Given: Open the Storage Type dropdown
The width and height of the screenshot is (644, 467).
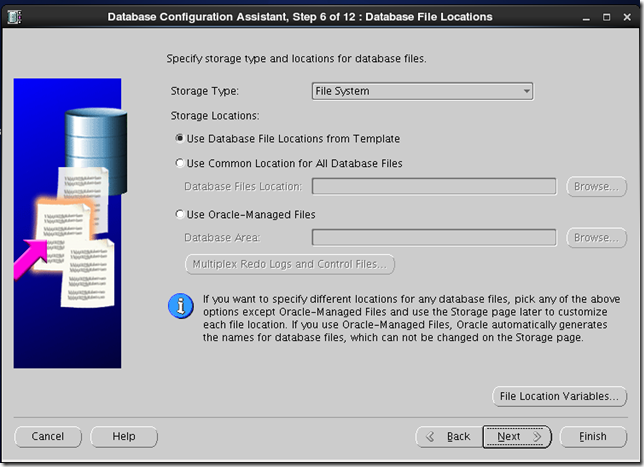Looking at the screenshot, I should tap(422, 91).
